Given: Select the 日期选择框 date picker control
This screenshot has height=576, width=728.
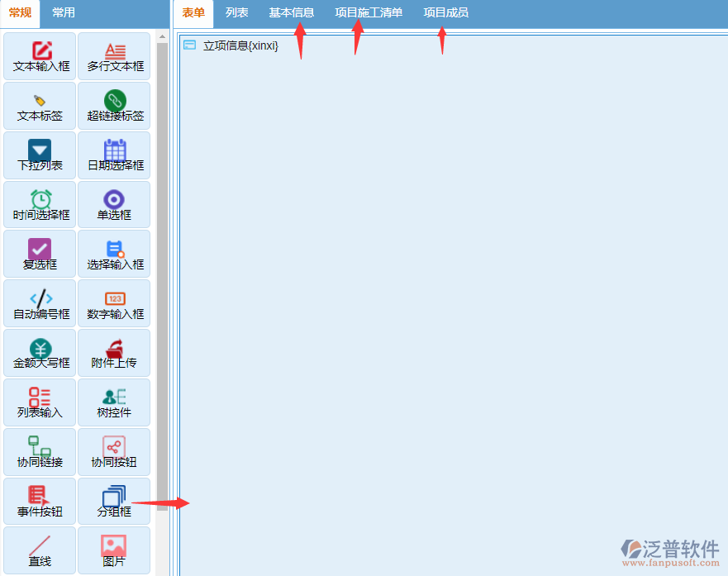Looking at the screenshot, I should (x=114, y=155).
